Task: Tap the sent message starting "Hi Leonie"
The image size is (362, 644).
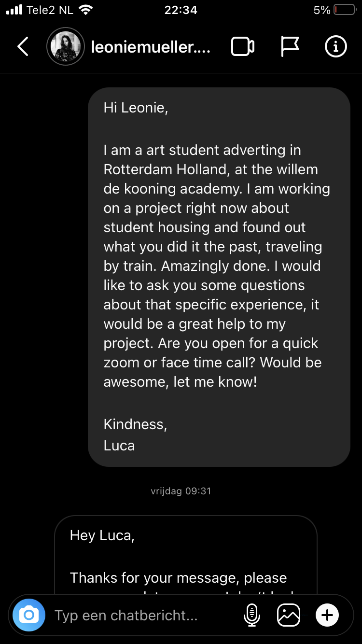Action: (219, 277)
